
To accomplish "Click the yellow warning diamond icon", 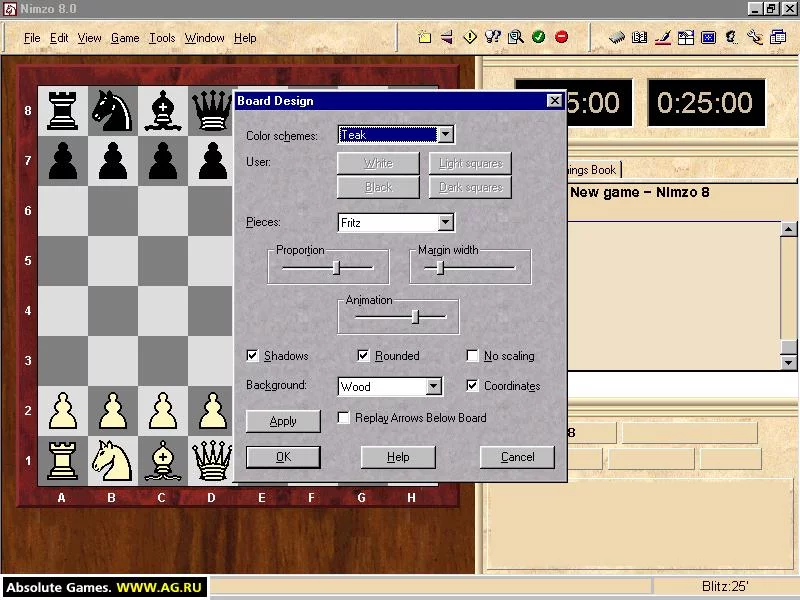I will point(469,37).
